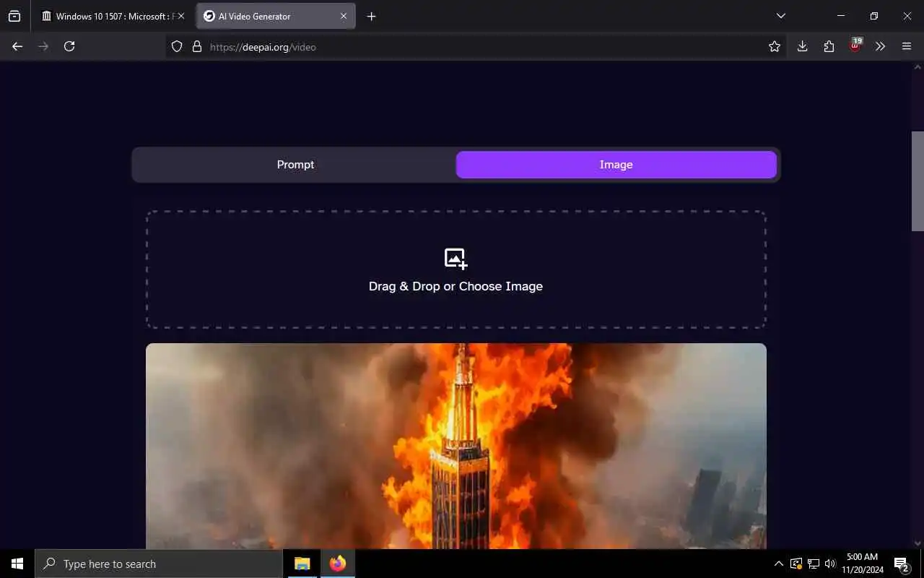
Task: Open the Action Center notifications icon
Action: point(901,564)
